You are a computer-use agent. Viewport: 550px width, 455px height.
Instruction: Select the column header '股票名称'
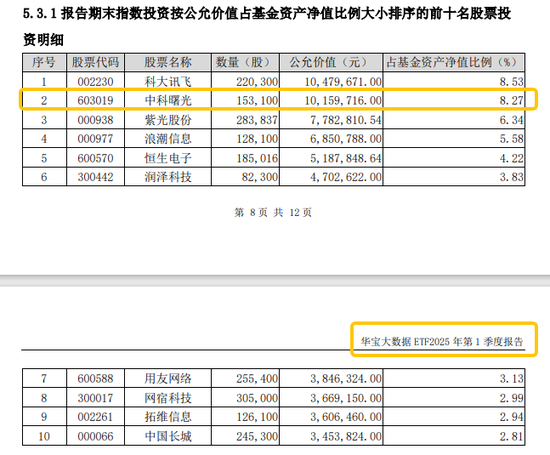[x=168, y=62]
